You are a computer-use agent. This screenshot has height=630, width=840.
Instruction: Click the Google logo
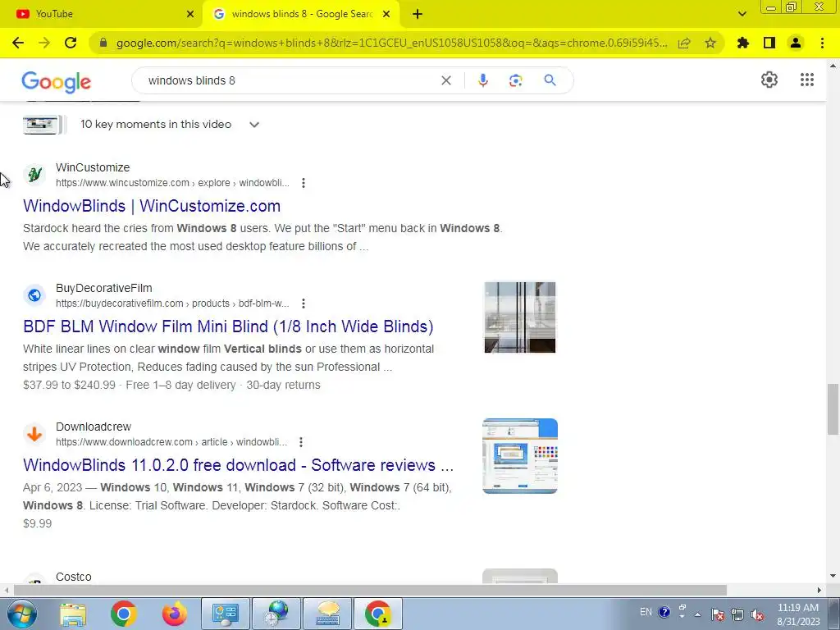(x=57, y=82)
